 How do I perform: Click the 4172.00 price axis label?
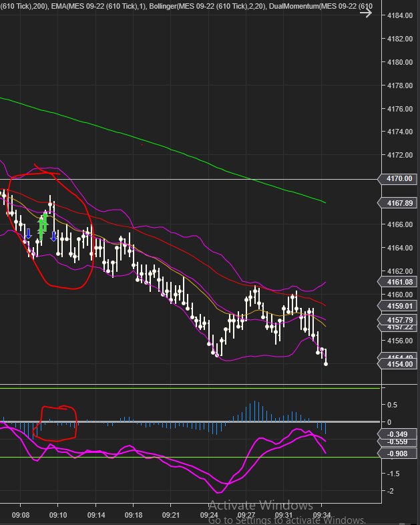(x=399, y=156)
